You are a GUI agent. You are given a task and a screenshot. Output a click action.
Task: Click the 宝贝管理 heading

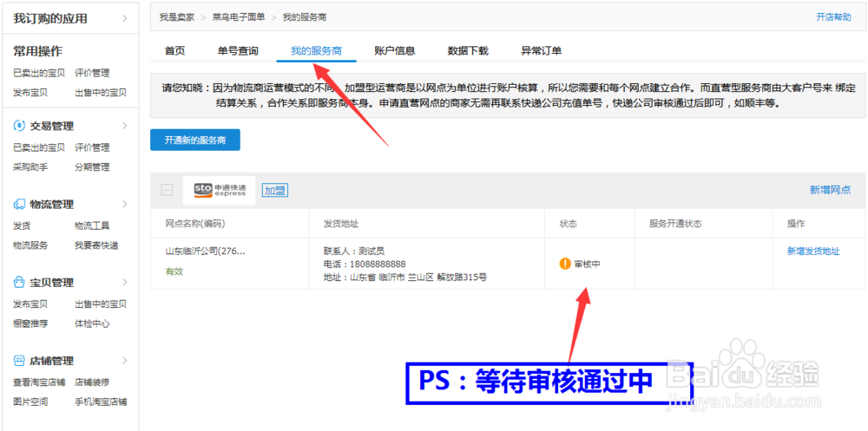(x=51, y=283)
